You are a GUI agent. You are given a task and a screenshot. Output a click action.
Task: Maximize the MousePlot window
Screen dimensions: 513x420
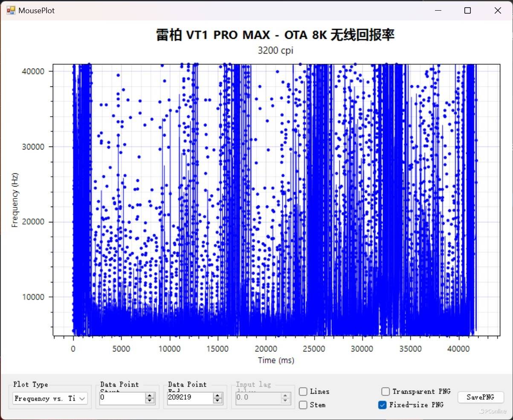pos(467,11)
